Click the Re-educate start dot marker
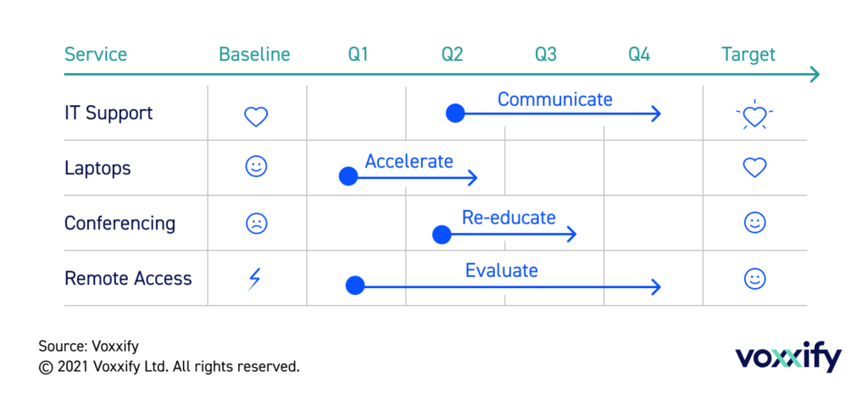Image resolution: width=868 pixels, height=394 pixels. tap(441, 235)
